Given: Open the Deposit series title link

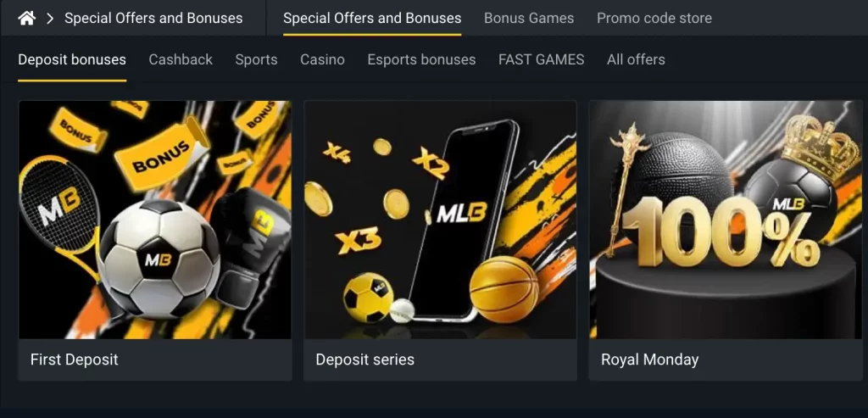Looking at the screenshot, I should point(364,359).
